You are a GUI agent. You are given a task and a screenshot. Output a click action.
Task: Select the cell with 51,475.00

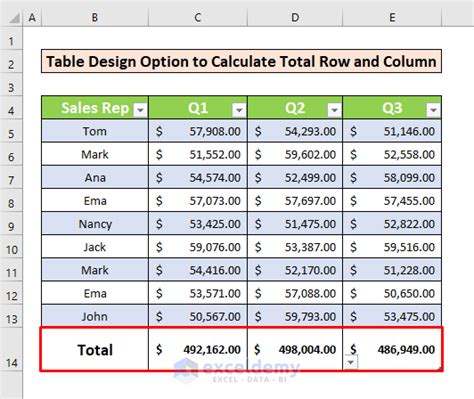[295, 224]
